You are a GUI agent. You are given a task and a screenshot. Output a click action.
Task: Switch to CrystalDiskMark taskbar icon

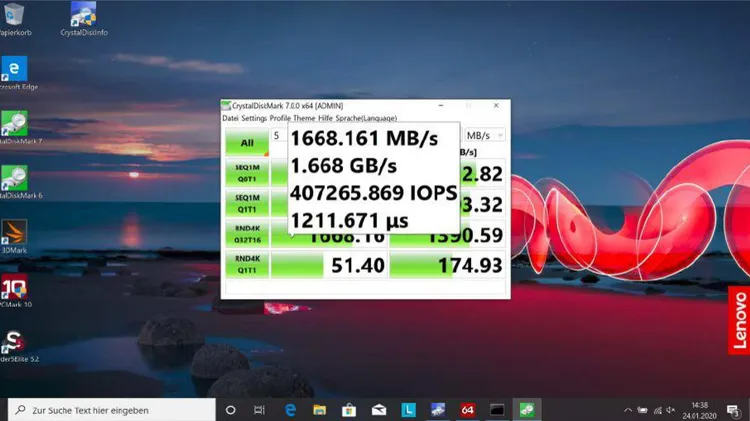(527, 410)
